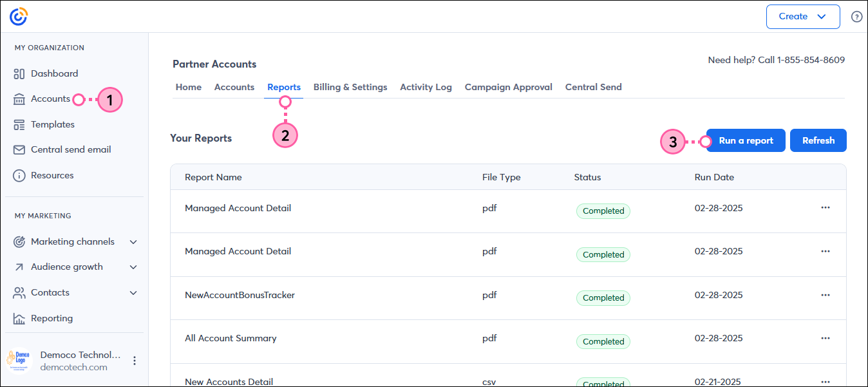Screen dimensions: 868x387
Task: Click pdf file type of All Account Summary
Action: pos(489,338)
